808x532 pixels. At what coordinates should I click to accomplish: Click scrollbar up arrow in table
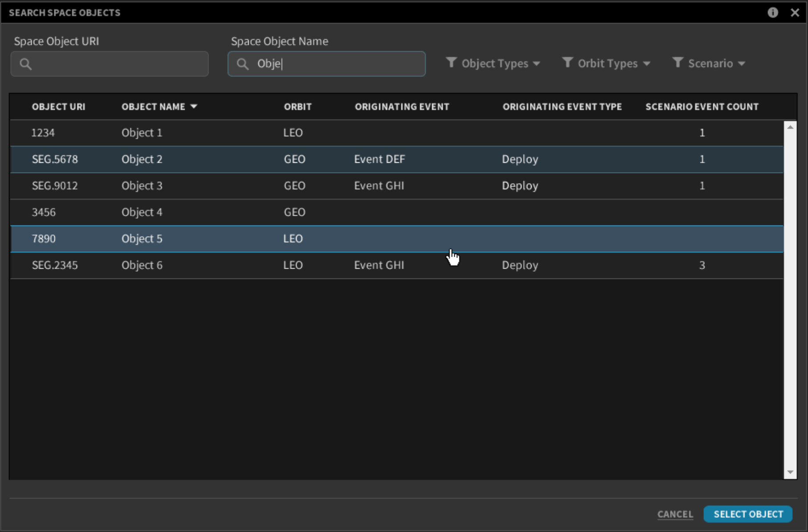point(790,127)
